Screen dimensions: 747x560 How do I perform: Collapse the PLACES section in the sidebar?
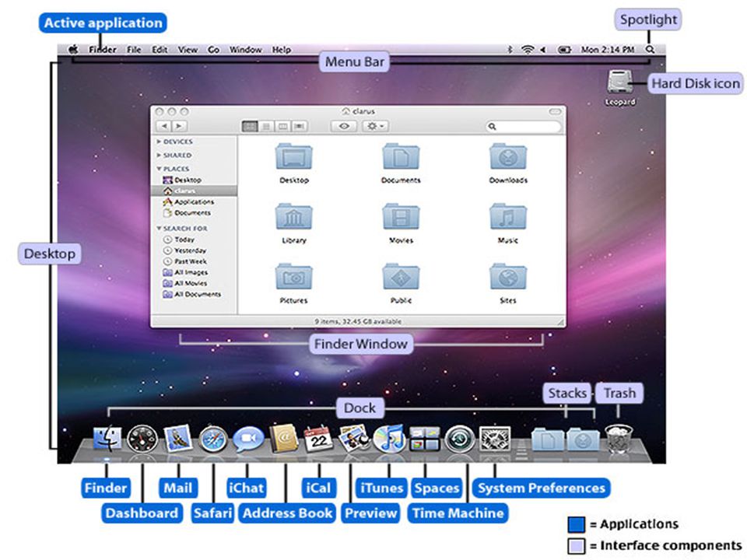pyautogui.click(x=159, y=169)
